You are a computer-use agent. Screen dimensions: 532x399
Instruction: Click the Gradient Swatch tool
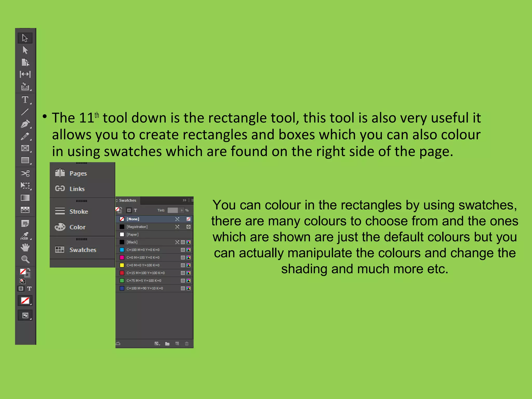pos(25,198)
